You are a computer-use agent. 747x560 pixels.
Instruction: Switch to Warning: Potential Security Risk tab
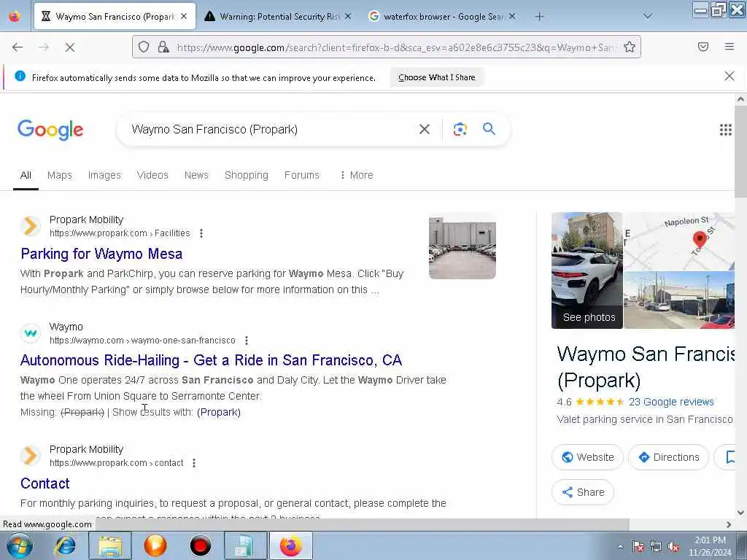click(x=278, y=17)
